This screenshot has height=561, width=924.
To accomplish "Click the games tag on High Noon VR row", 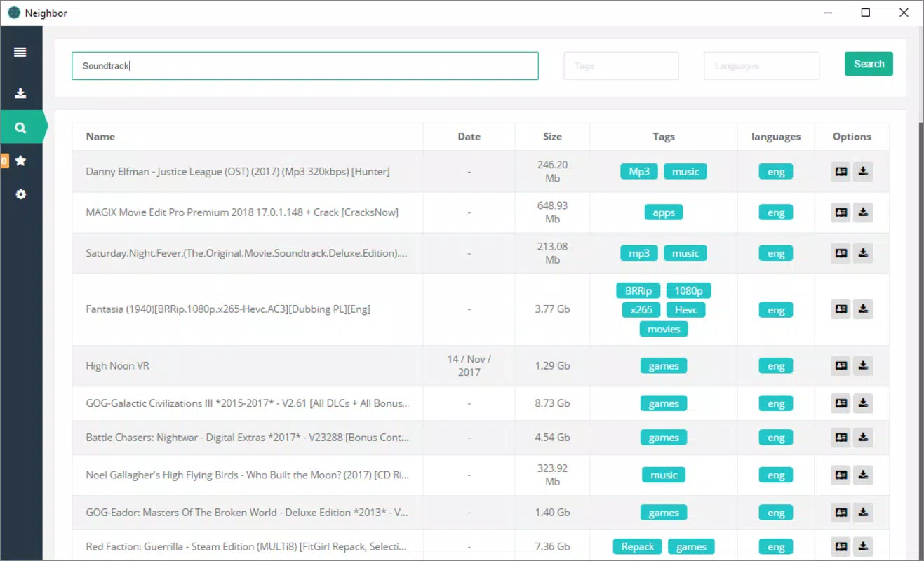I will [x=664, y=365].
